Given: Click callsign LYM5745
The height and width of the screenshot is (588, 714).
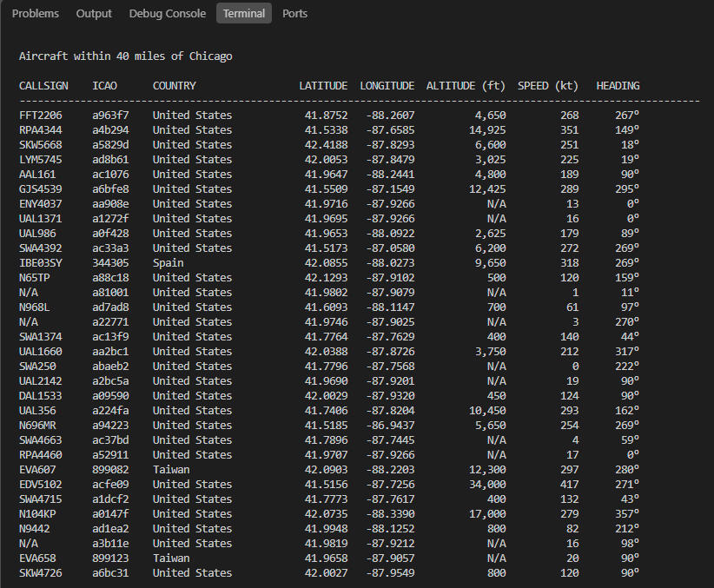Looking at the screenshot, I should click(41, 160).
